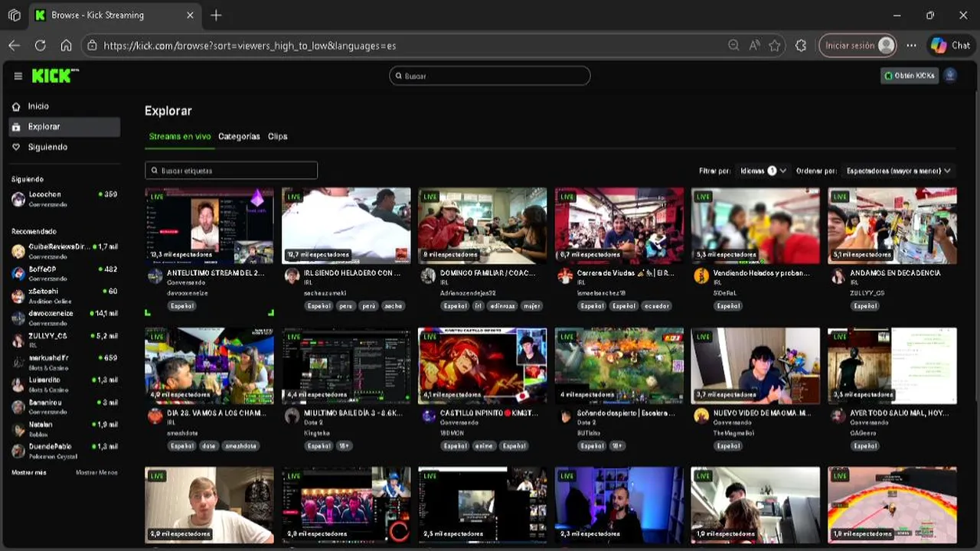Click avatar beside Vendiendo Helados title
Image resolution: width=980 pixels, height=551 pixels.
701,275
